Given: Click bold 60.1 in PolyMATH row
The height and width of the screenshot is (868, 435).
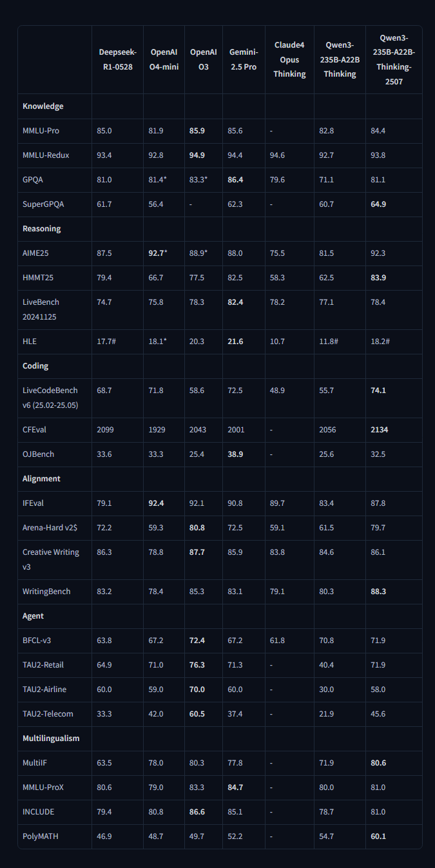Looking at the screenshot, I should [378, 836].
